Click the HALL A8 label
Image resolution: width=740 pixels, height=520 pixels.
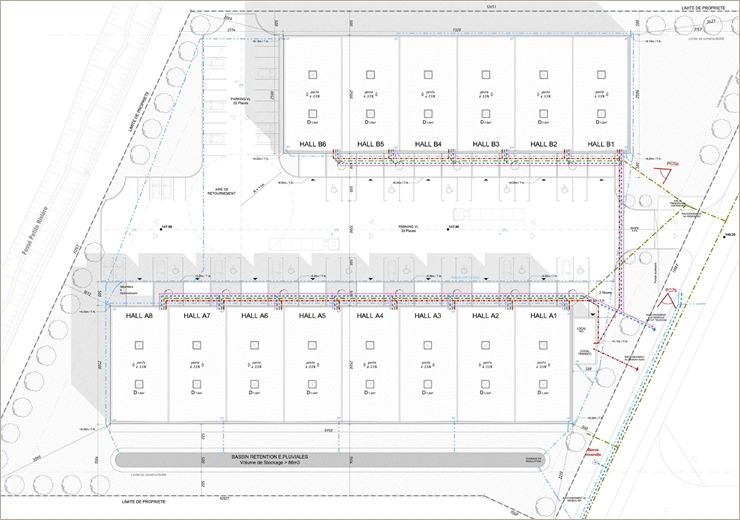click(x=139, y=316)
